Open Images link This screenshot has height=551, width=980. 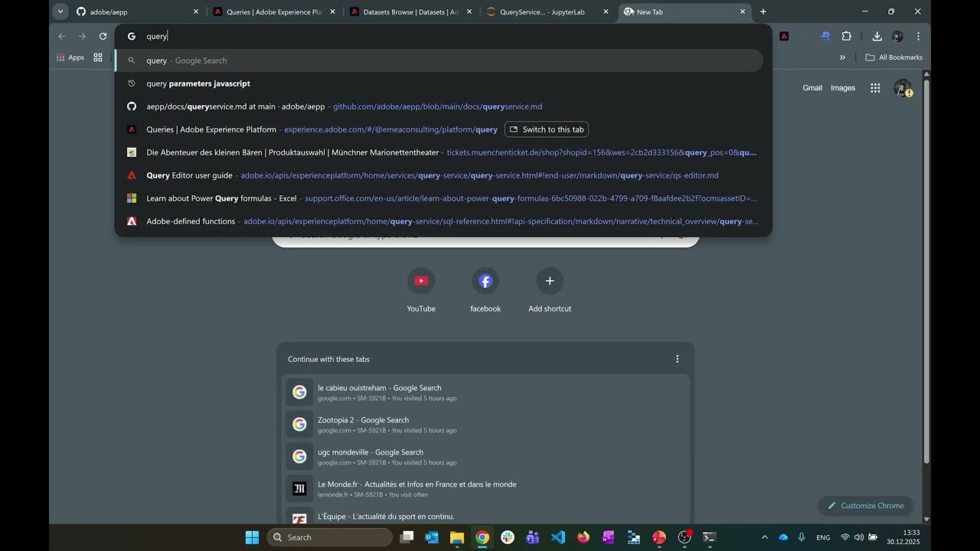pyautogui.click(x=843, y=88)
